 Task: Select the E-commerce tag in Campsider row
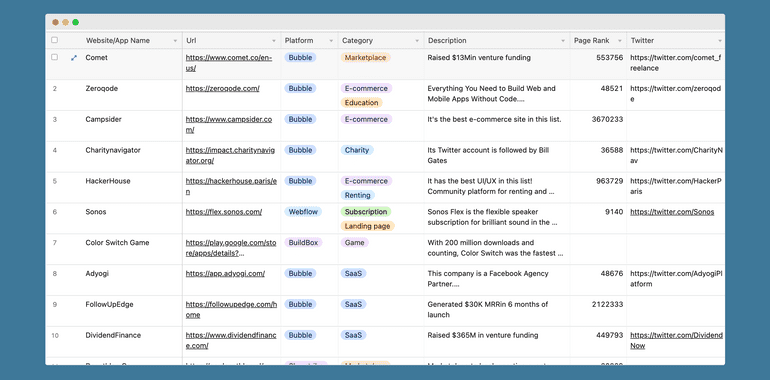366,119
